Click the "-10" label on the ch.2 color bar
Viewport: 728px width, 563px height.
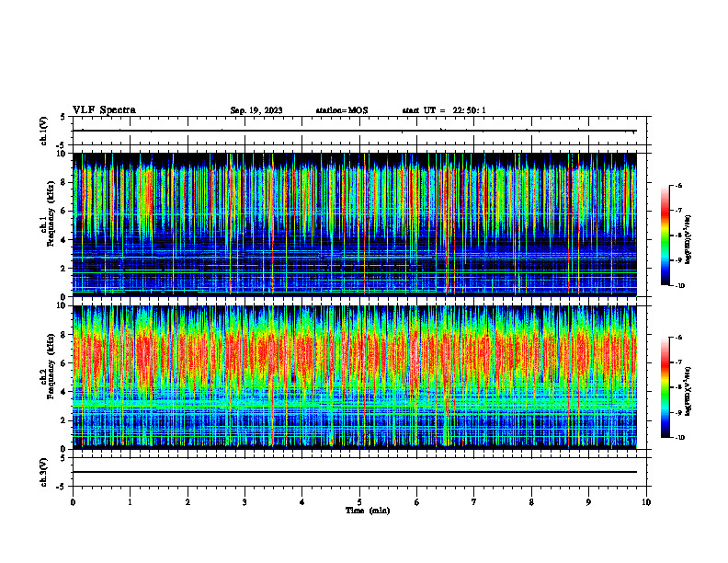[x=679, y=438]
